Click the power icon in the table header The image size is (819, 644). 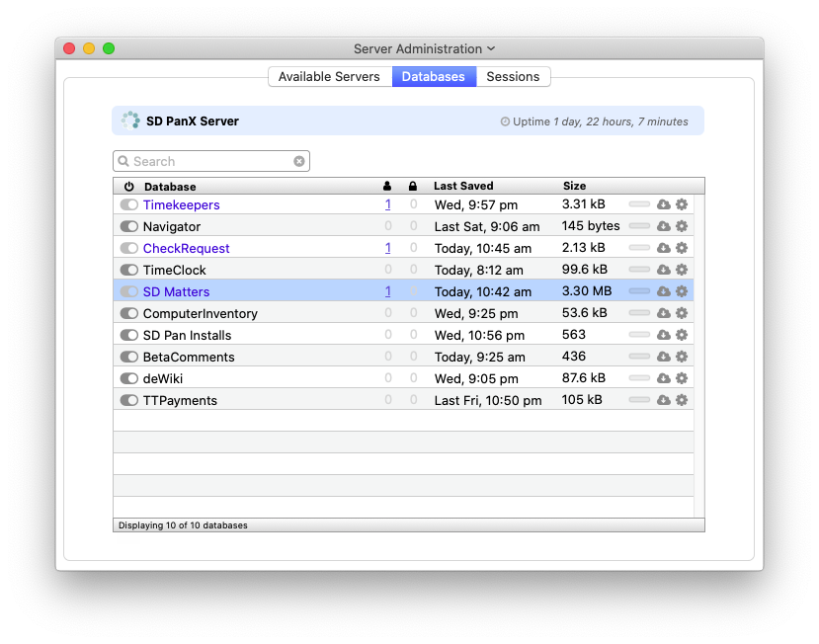[128, 187]
